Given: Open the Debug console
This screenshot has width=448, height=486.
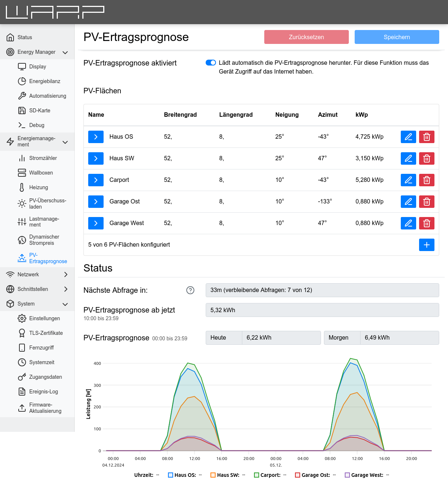Looking at the screenshot, I should 37,125.
